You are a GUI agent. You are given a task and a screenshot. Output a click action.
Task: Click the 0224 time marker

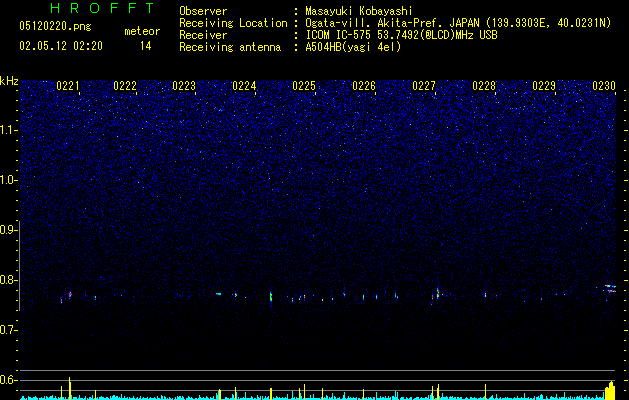244,86
